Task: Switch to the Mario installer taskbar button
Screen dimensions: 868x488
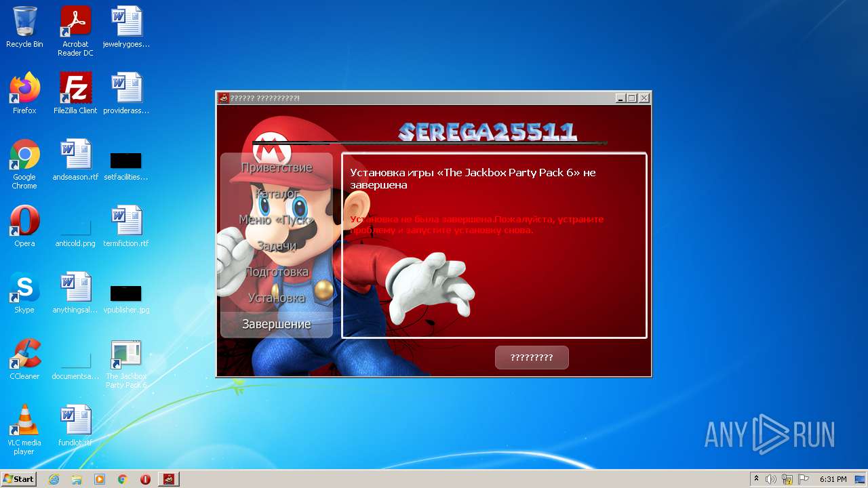Action: [x=169, y=479]
